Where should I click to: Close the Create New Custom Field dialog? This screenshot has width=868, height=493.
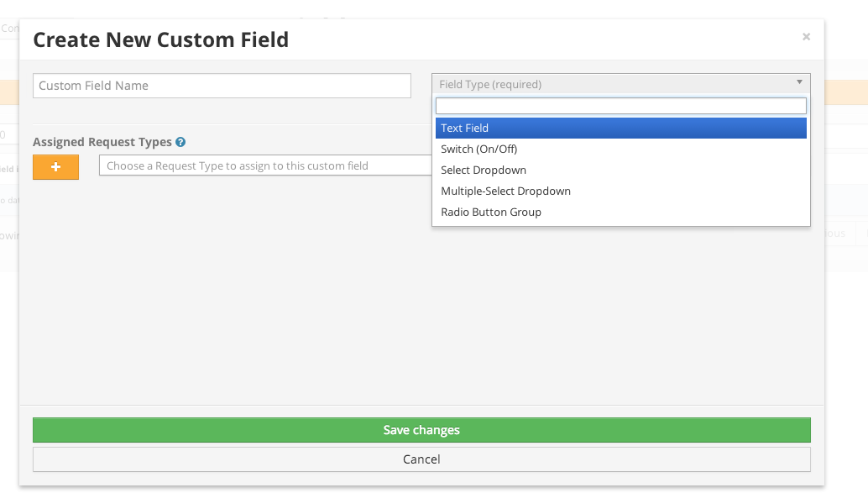tap(806, 37)
